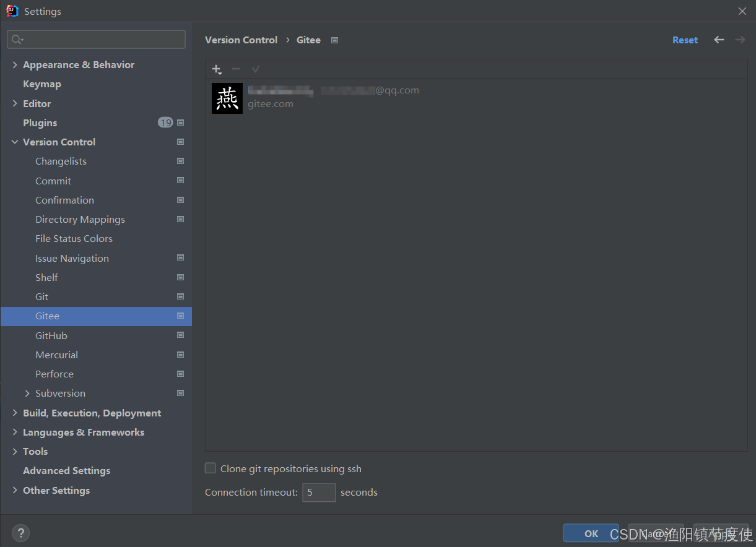This screenshot has height=547, width=756.
Task: Open Issue Navigation settings
Action: [x=72, y=258]
